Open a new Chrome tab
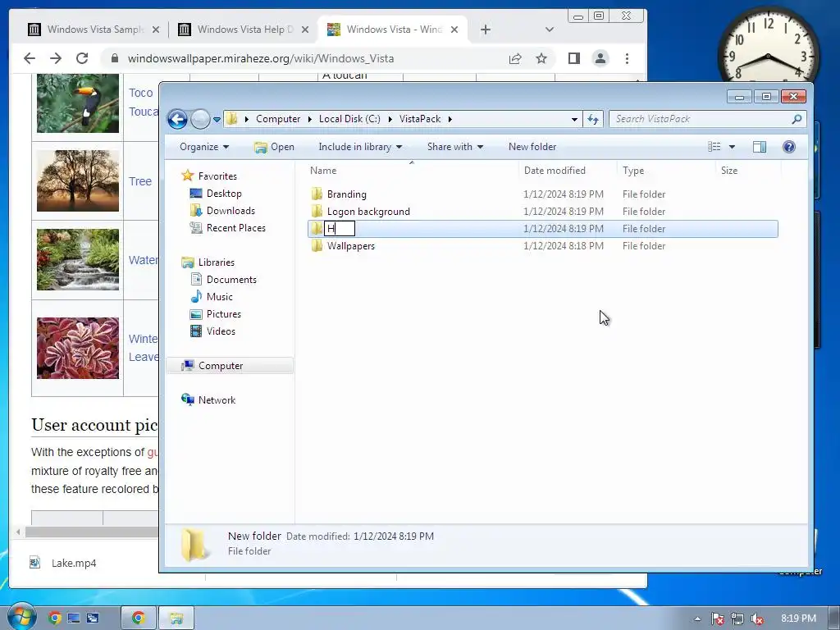The width and height of the screenshot is (840, 630). [x=486, y=30]
